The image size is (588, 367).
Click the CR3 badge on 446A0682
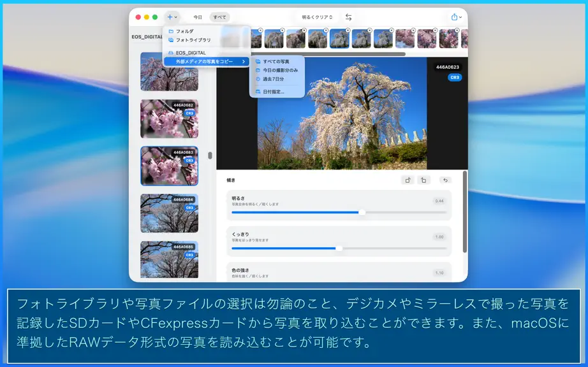tap(189, 113)
